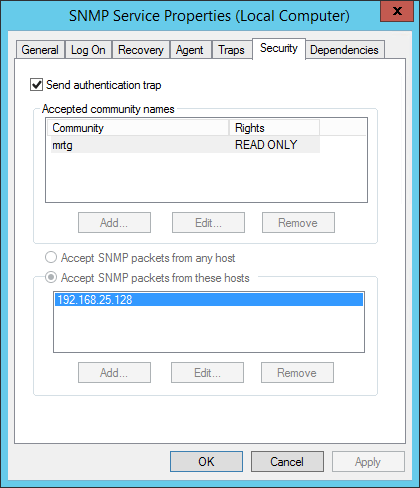Image resolution: width=420 pixels, height=488 pixels.
Task: Click the Rights column header
Action: point(274,128)
